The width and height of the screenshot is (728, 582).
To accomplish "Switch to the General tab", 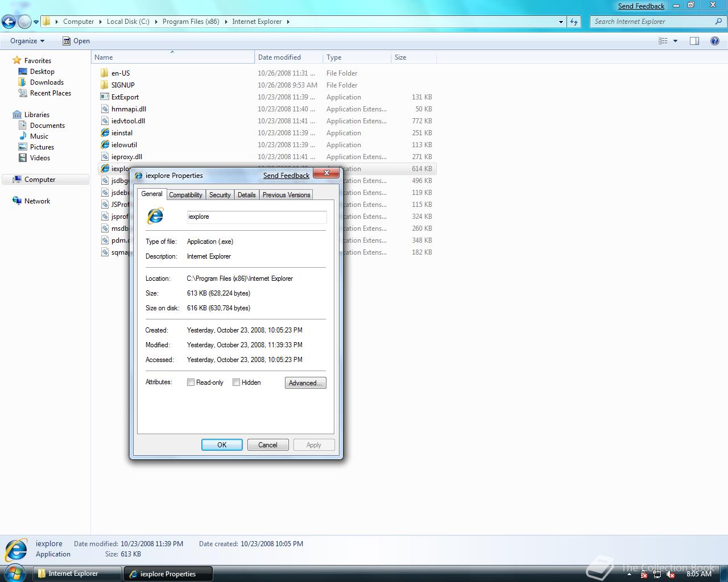I will click(x=152, y=194).
